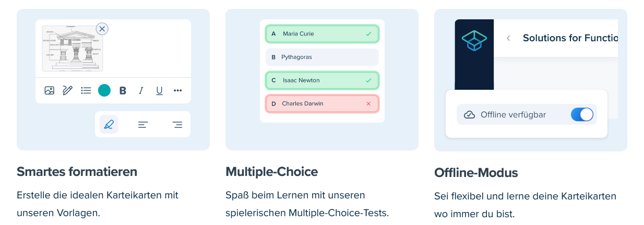Select answer A Maria Curie
Image resolution: width=644 pixels, height=225 pixels.
click(x=322, y=34)
